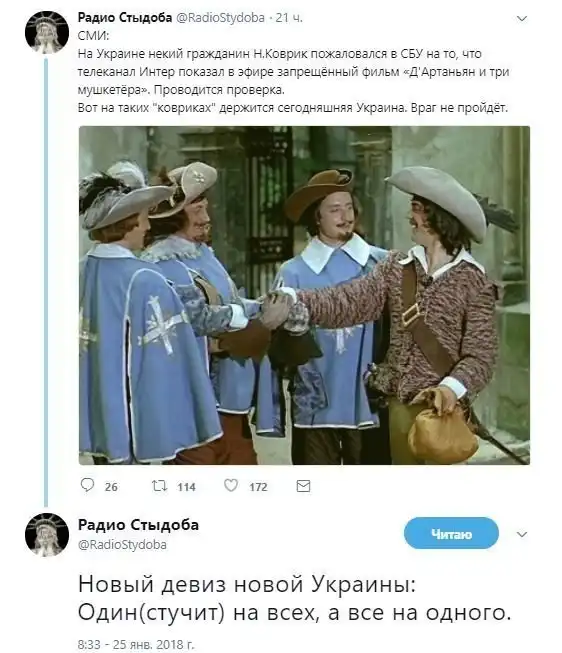Open the second tweet's profile avatar
The image size is (562, 653).
click(47, 535)
